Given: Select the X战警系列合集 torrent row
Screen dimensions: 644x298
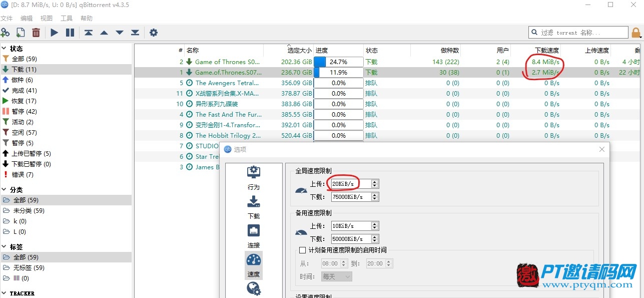Looking at the screenshot, I should 388,94.
